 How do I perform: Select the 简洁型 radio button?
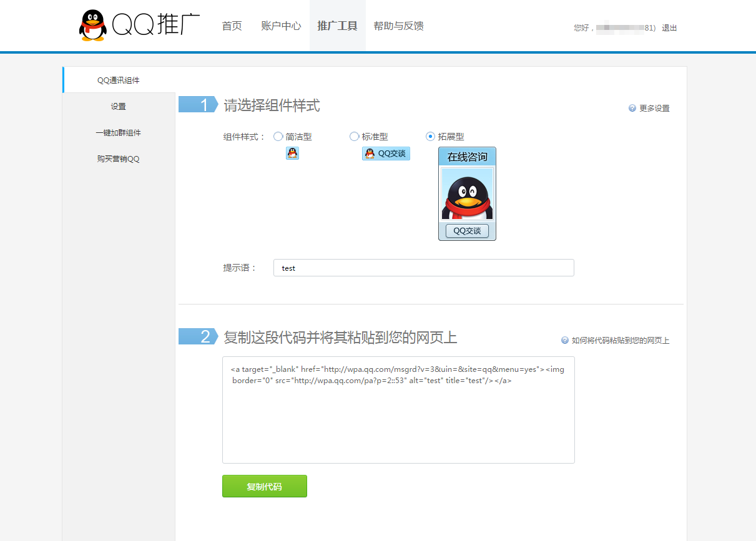[x=278, y=137]
